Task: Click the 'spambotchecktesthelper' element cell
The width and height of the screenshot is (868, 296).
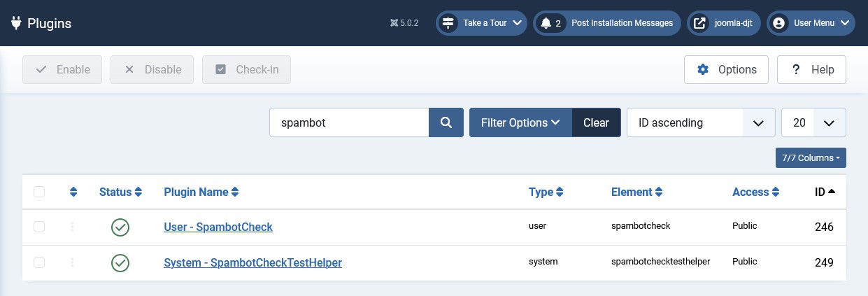Action: pyautogui.click(x=660, y=262)
